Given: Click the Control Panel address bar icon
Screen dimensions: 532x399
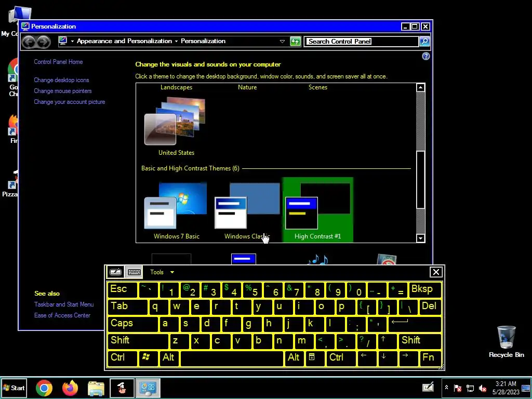Looking at the screenshot, I should 63,41.
